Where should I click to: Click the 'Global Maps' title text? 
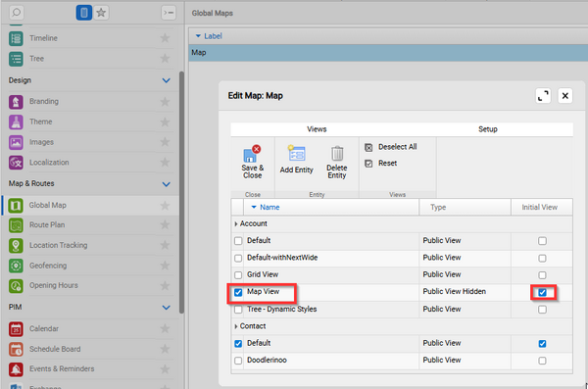pyautogui.click(x=213, y=13)
